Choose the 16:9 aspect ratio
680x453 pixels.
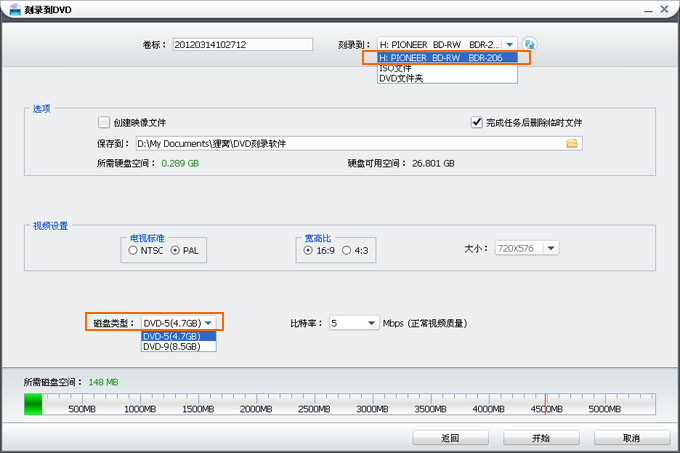[x=309, y=250]
